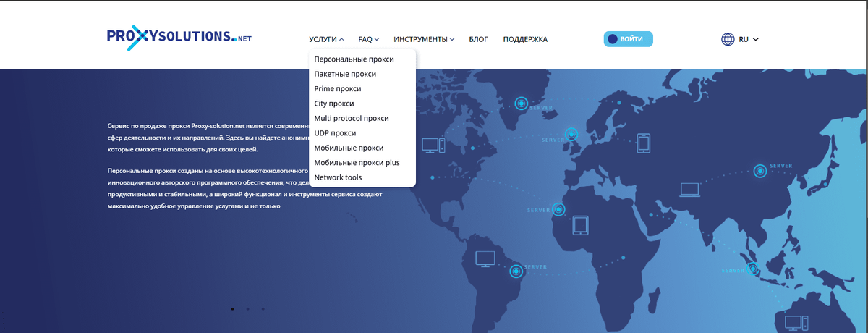This screenshot has width=868, height=333.
Task: Open the БЛОГ link
Action: click(x=478, y=39)
